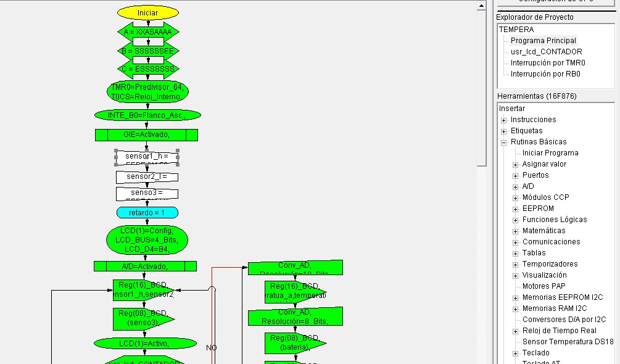Screen dimensions: 620x364
Task: Expand the Teclado node
Action: coord(516,354)
